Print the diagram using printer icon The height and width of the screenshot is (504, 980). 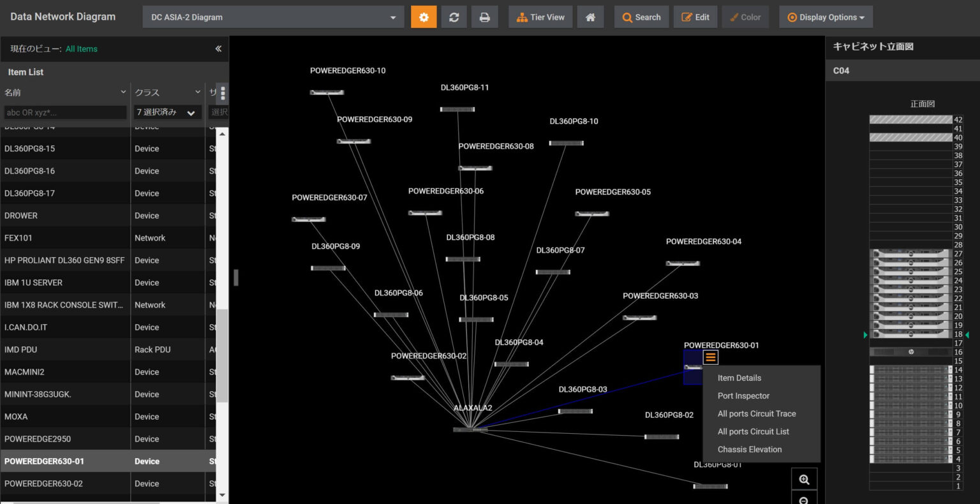tap(484, 17)
